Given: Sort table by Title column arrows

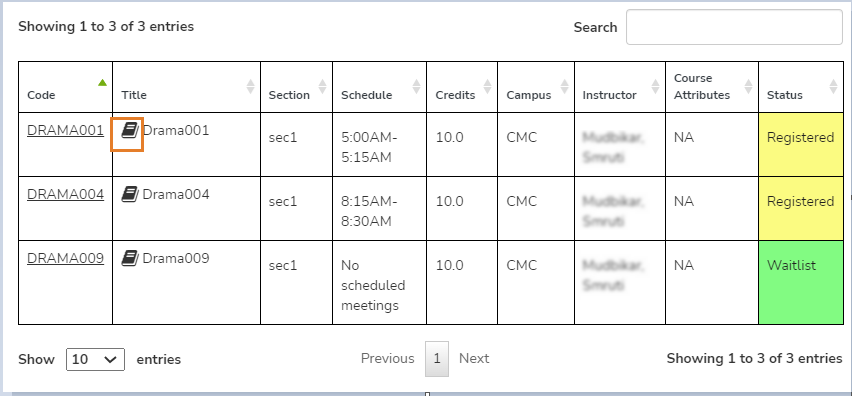Looking at the screenshot, I should coord(250,86).
